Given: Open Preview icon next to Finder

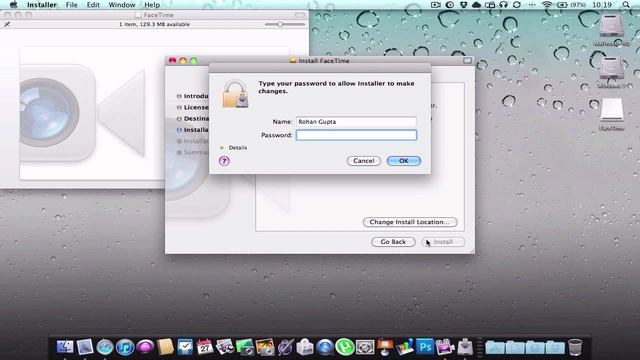Looking at the screenshot, I should tap(85, 347).
